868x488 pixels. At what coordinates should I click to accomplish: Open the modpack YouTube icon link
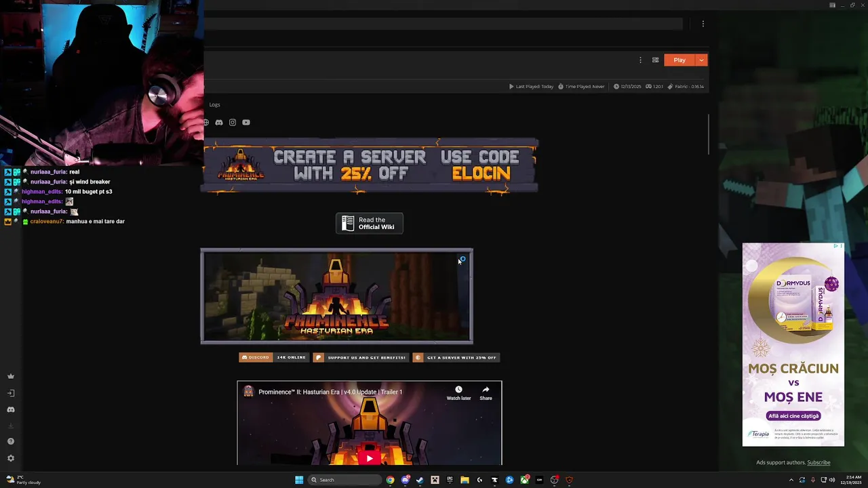pos(246,123)
